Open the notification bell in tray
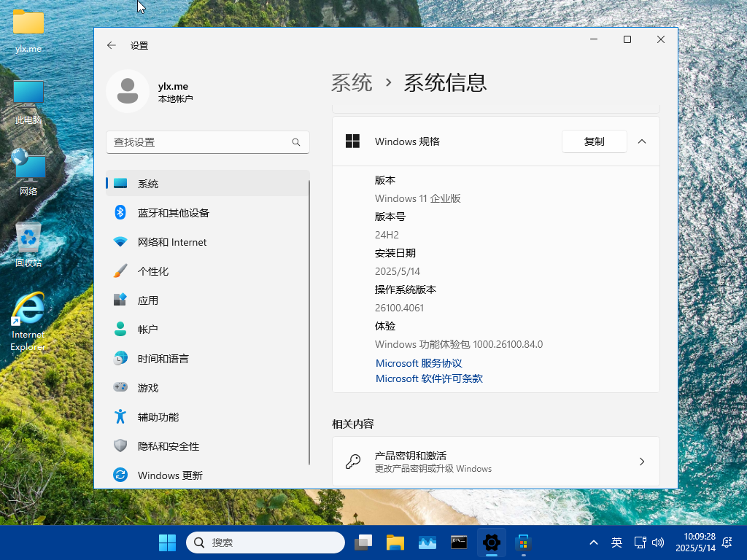The image size is (747, 560). point(727,542)
